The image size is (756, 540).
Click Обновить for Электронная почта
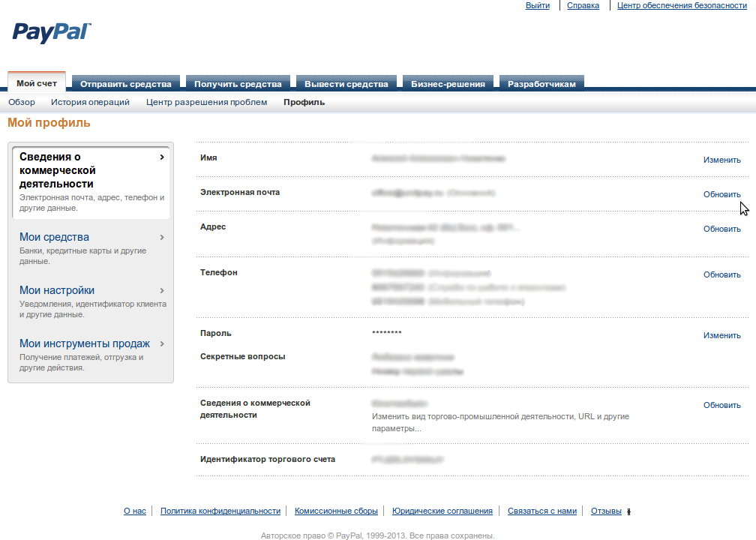[x=721, y=194]
